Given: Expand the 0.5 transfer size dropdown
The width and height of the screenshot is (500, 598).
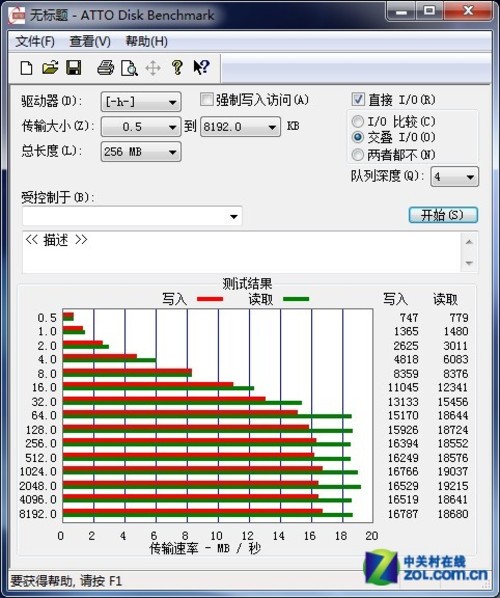Looking at the screenshot, I should coord(141,127).
